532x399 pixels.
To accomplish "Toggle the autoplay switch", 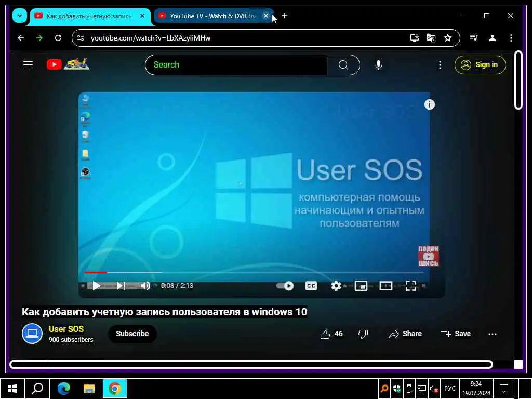I will point(285,286).
